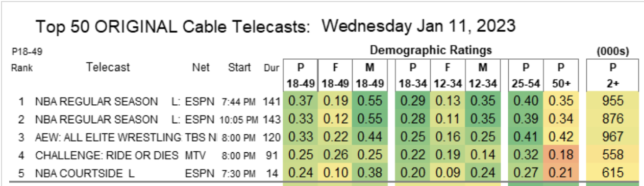The width and height of the screenshot is (644, 186).
Task: Select the 0.37 cell for NBA Regular Season
Action: click(301, 102)
